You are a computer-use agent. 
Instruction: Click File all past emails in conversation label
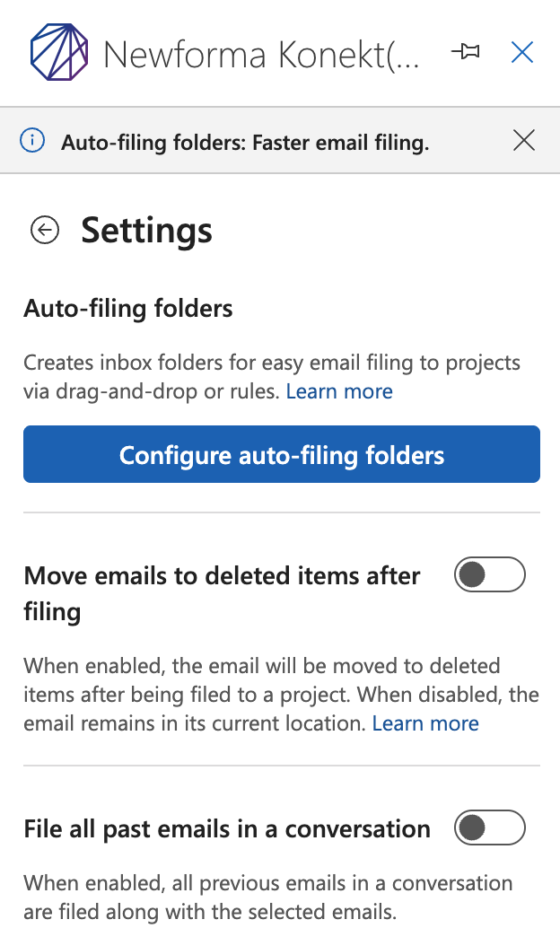point(227,828)
